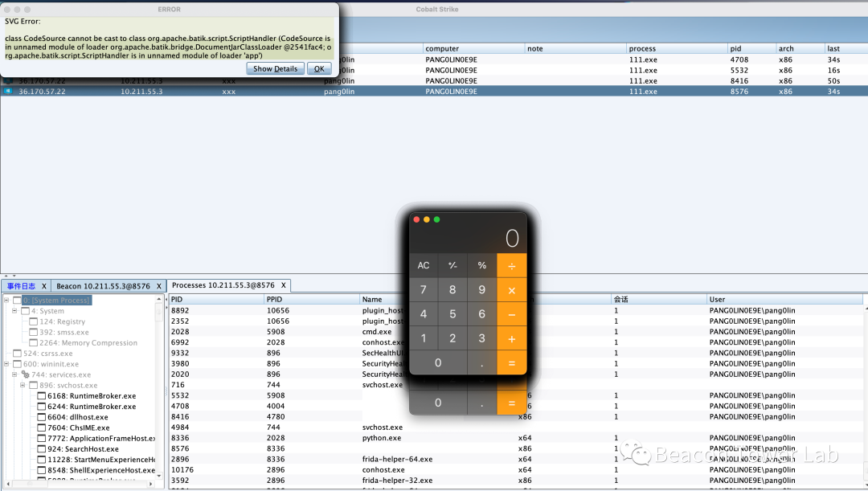Image resolution: width=868 pixels, height=491 pixels.
Task: Collapse the 4: System tree node
Action: 14,311
